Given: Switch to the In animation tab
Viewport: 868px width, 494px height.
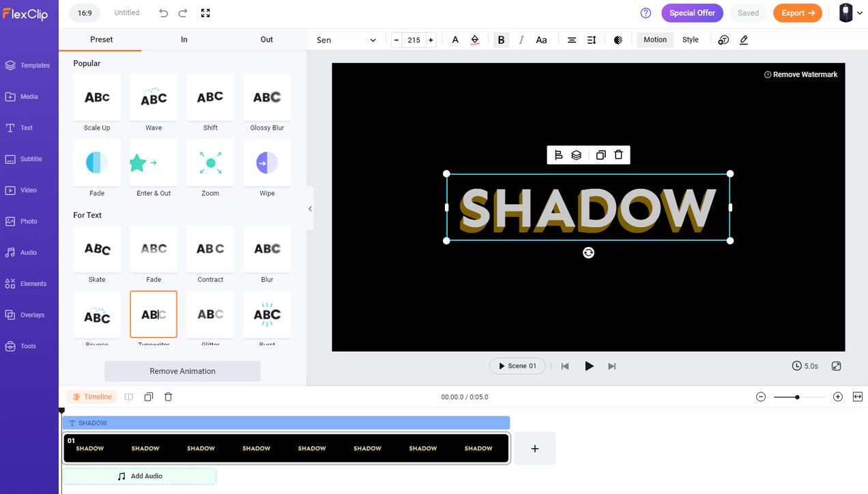Looking at the screenshot, I should coord(184,40).
